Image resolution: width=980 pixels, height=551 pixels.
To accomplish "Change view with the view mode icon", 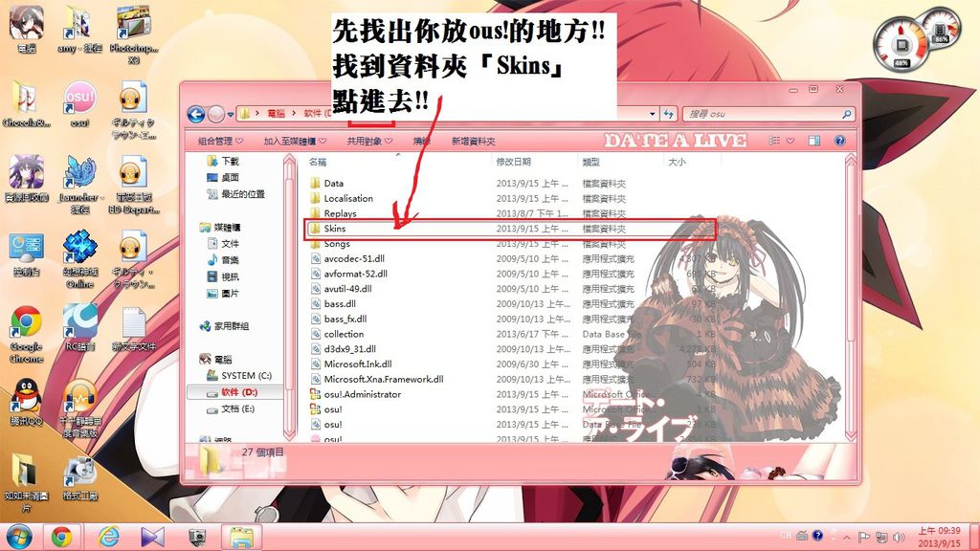I will click(774, 141).
